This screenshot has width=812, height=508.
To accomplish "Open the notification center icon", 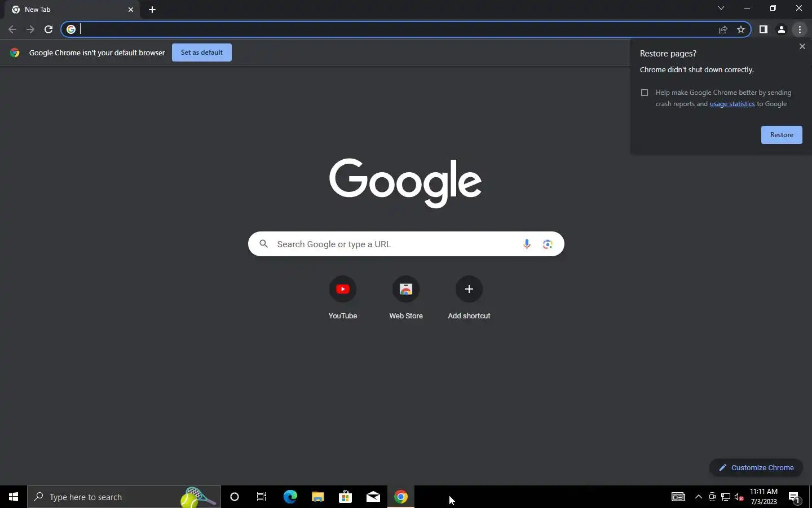I will pyautogui.click(x=795, y=497).
